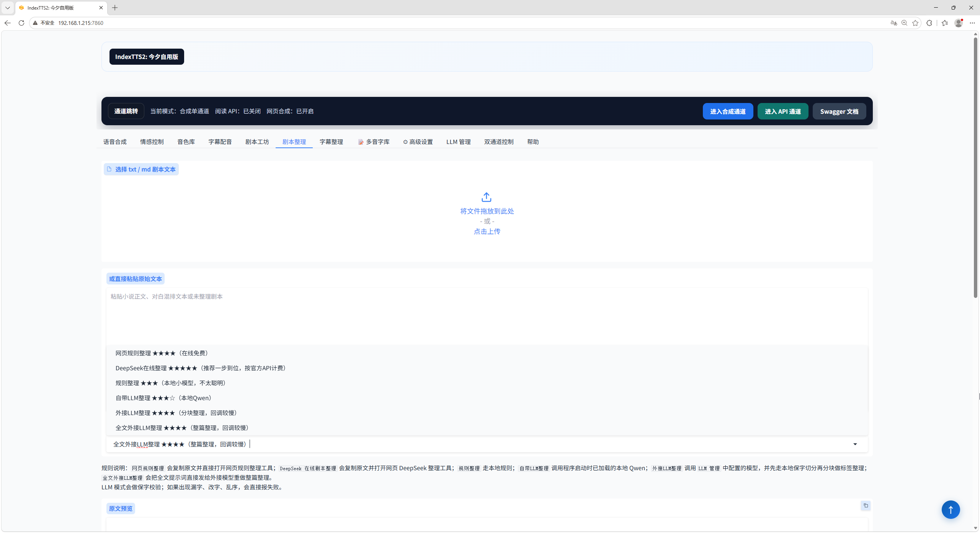Viewport: 980px width, 533px height.
Task: Open the 音色库 tab
Action: [x=186, y=142]
